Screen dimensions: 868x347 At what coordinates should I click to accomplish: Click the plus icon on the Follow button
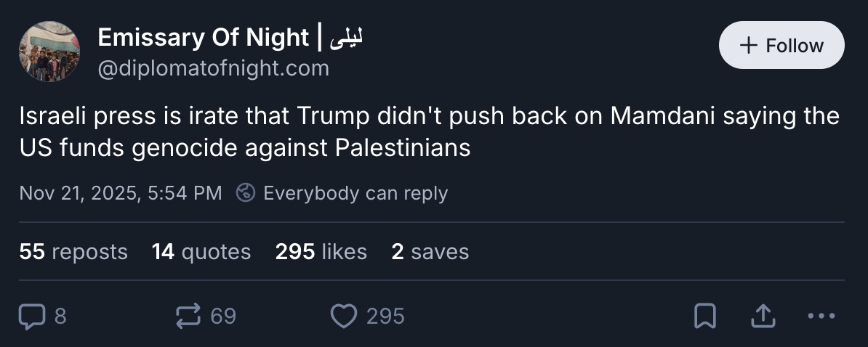click(748, 45)
